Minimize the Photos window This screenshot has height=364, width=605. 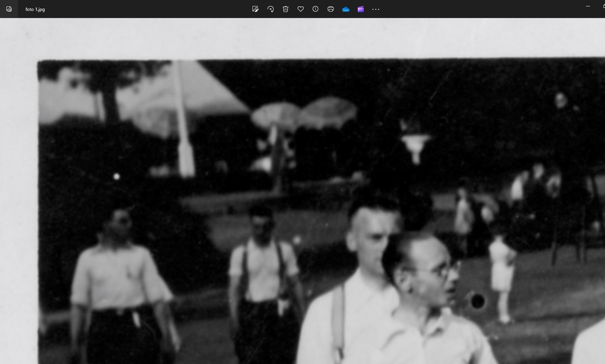coord(588,6)
